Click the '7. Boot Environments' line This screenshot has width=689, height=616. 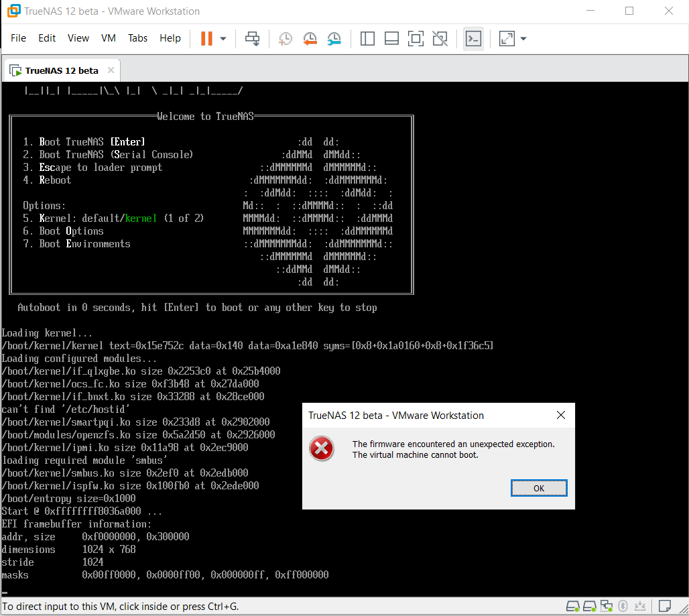(77, 244)
